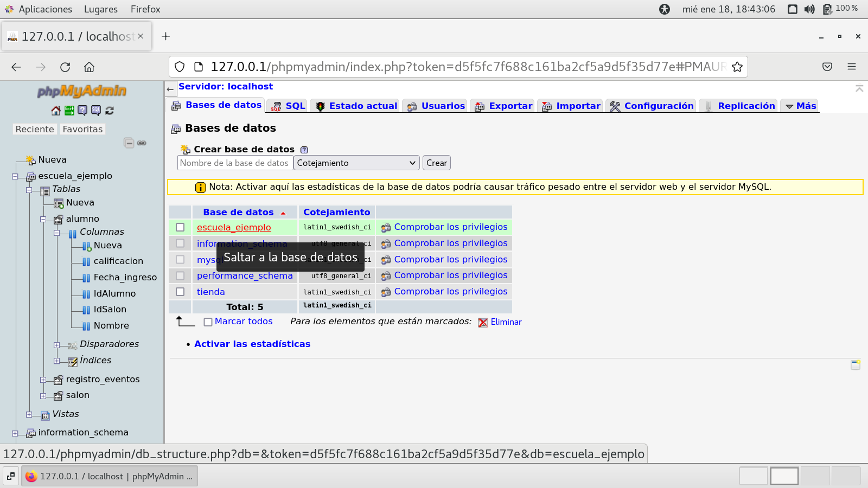Viewport: 868px width, 488px height.
Task: Click the volume icon in system tray
Action: coord(809,9)
